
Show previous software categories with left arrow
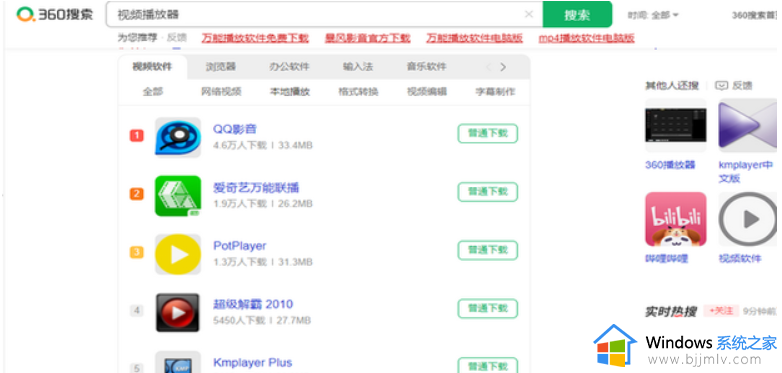pos(489,67)
